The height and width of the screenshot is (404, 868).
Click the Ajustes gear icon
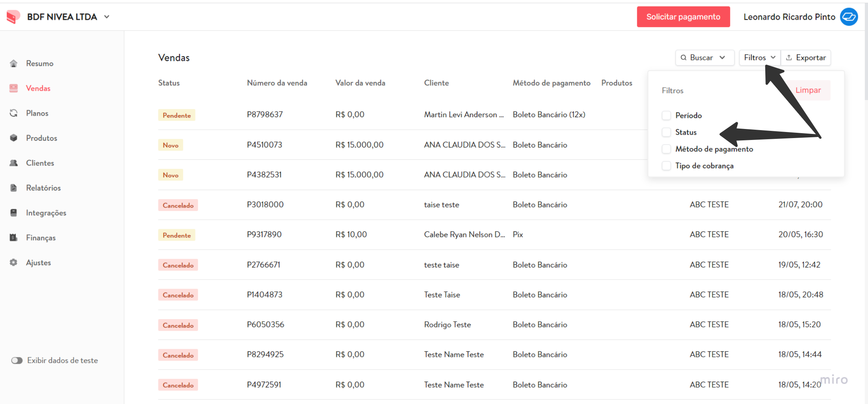(x=14, y=263)
